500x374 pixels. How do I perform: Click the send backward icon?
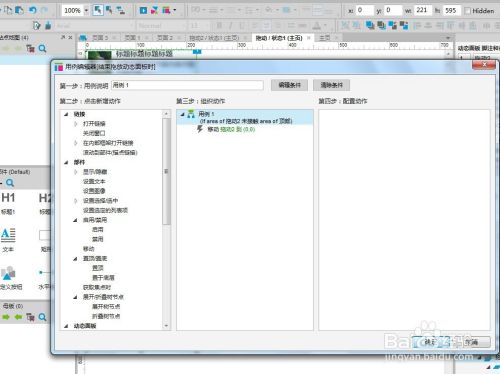(404, 25)
